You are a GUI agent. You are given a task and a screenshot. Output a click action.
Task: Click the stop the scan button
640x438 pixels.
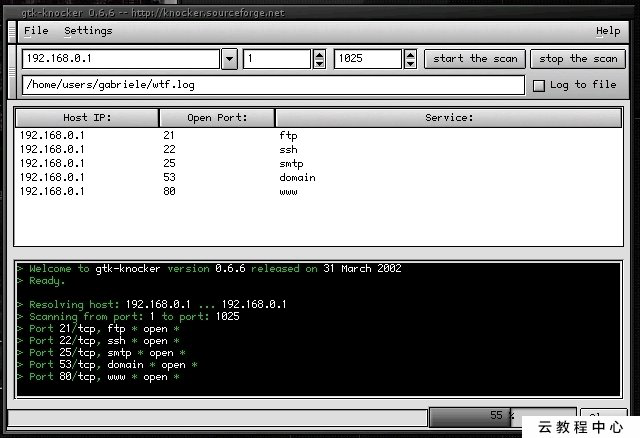click(578, 59)
